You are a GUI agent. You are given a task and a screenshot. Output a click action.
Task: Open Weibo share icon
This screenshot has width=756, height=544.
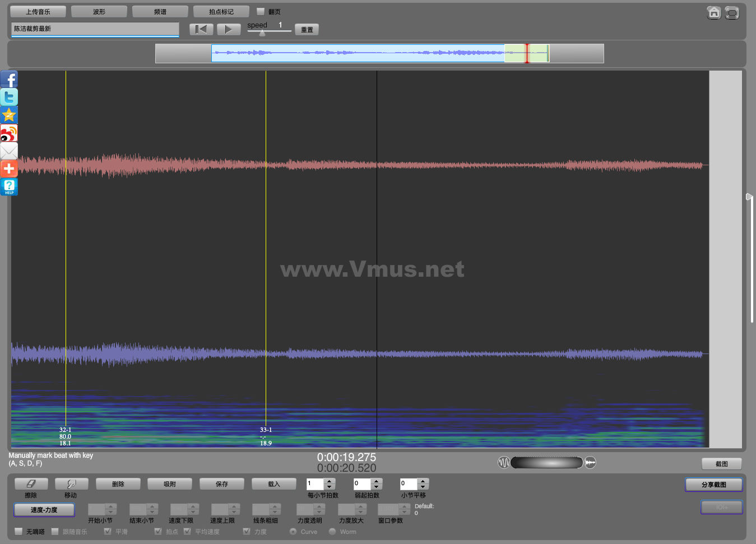coord(9,133)
